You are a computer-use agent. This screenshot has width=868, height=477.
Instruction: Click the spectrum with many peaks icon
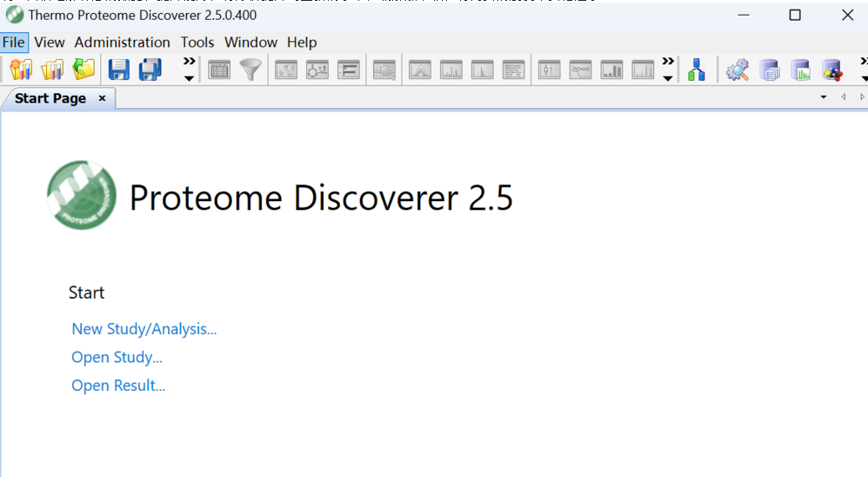tap(451, 71)
